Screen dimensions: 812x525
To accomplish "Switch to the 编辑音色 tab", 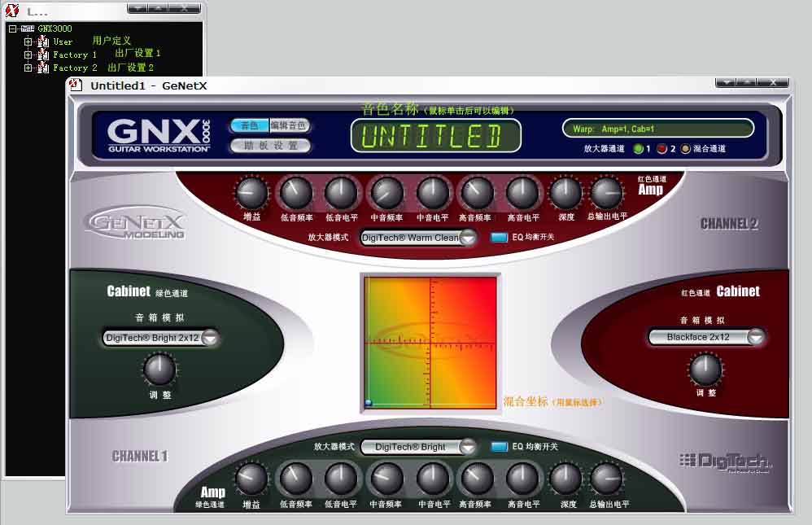I will (x=289, y=125).
